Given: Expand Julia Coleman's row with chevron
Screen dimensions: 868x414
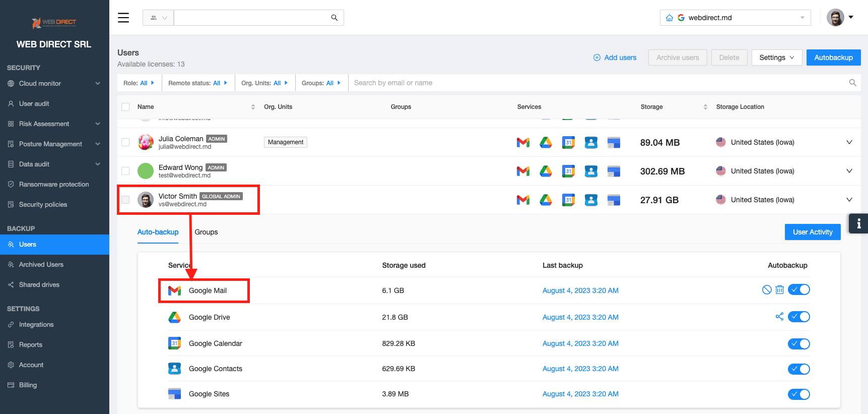Looking at the screenshot, I should coord(849,142).
